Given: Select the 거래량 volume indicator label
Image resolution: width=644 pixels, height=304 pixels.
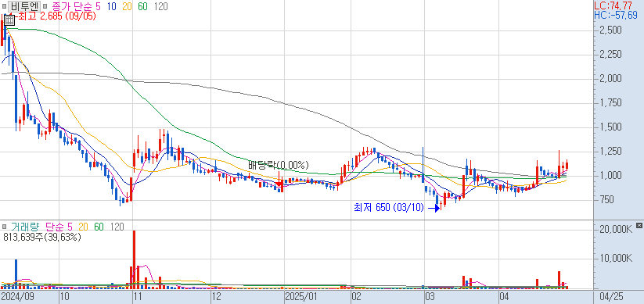Looking at the screenshot, I should click(x=26, y=227).
